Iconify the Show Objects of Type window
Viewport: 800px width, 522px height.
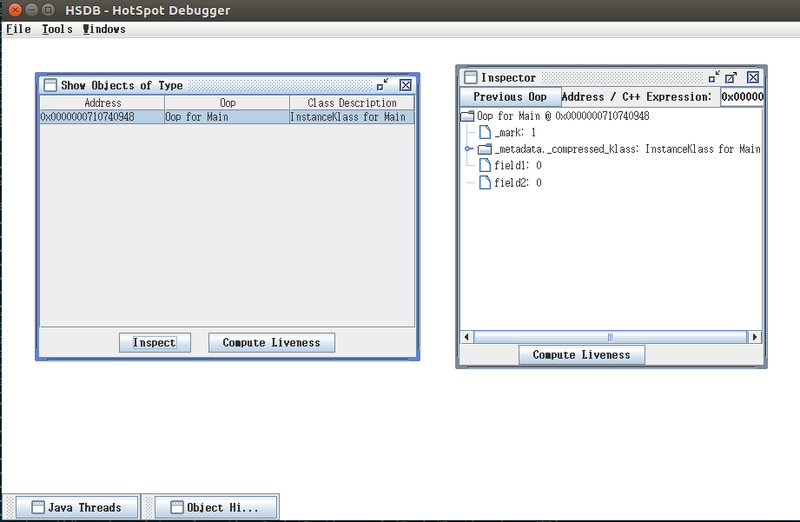382,85
